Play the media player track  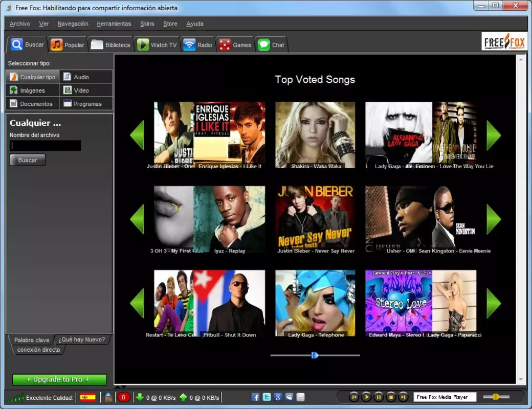tap(366, 397)
